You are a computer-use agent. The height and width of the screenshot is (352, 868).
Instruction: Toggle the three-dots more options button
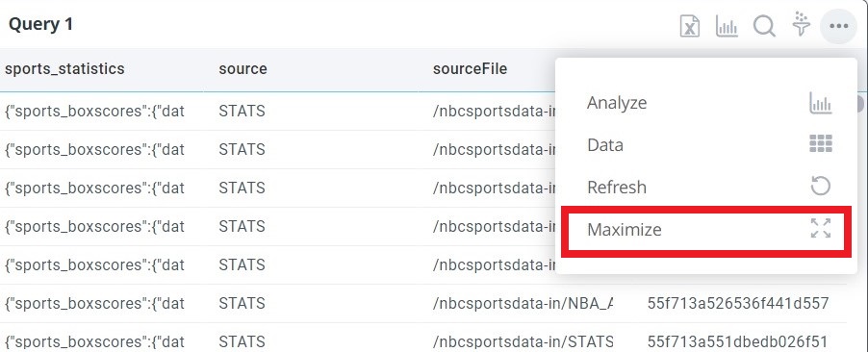click(839, 25)
